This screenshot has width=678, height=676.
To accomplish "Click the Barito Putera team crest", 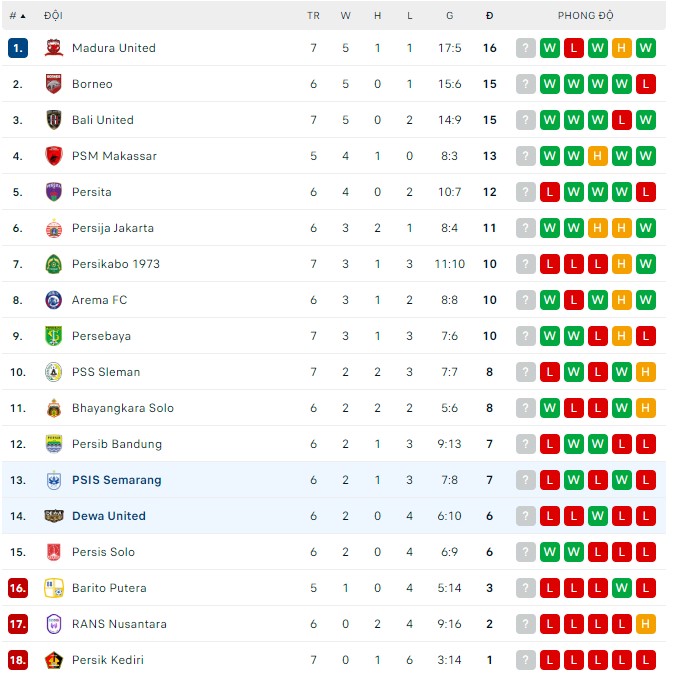I will 54,588.
